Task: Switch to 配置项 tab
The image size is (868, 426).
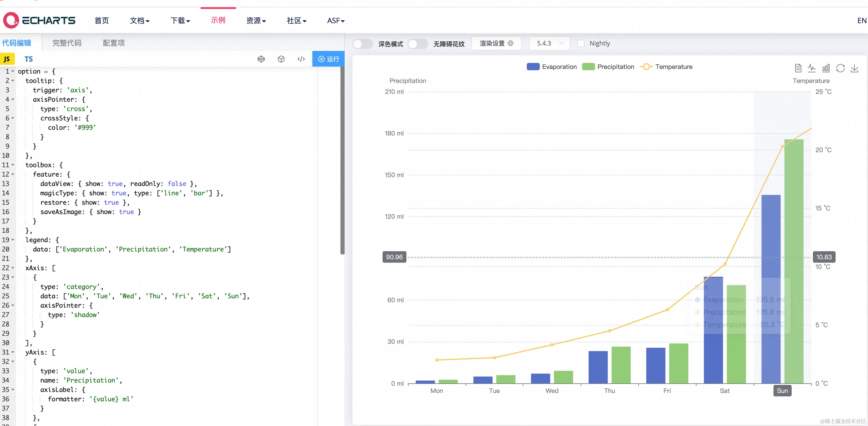Action: (114, 43)
